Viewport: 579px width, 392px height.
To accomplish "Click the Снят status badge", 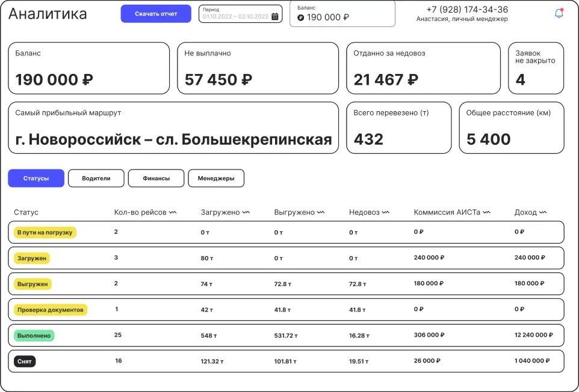I will (x=26, y=361).
